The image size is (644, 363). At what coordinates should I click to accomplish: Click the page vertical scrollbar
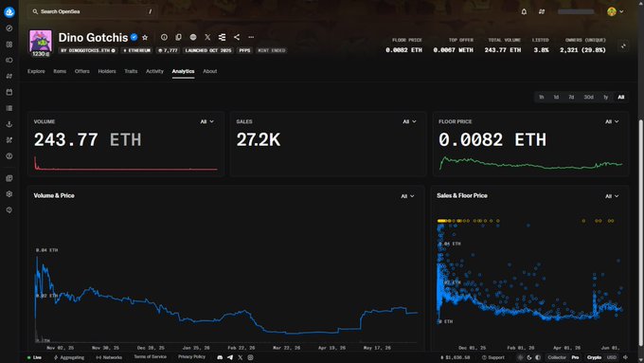(641, 232)
